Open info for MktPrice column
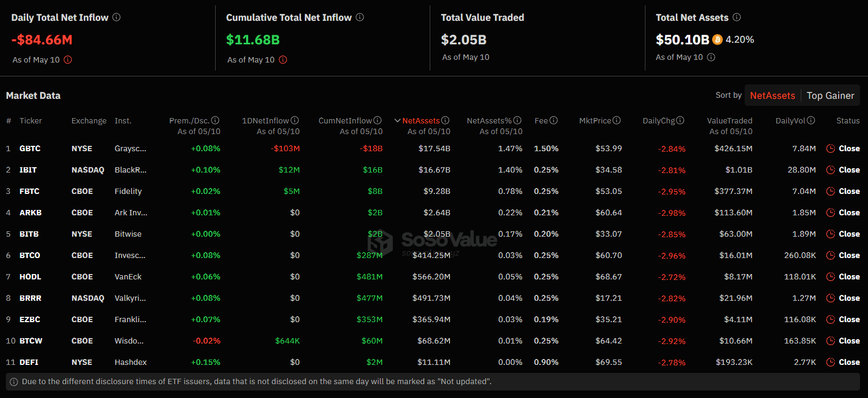The height and width of the screenshot is (398, 868). pyautogui.click(x=617, y=121)
